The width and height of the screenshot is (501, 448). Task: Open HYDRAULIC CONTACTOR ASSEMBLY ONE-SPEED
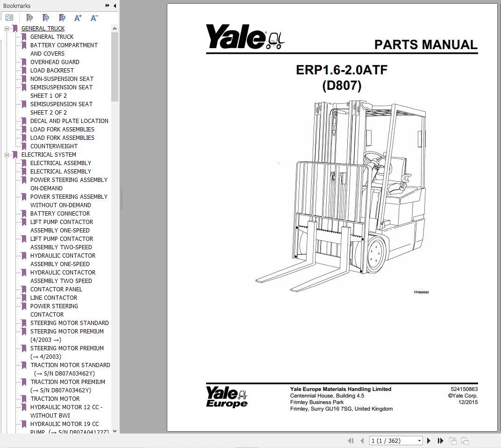(x=63, y=260)
